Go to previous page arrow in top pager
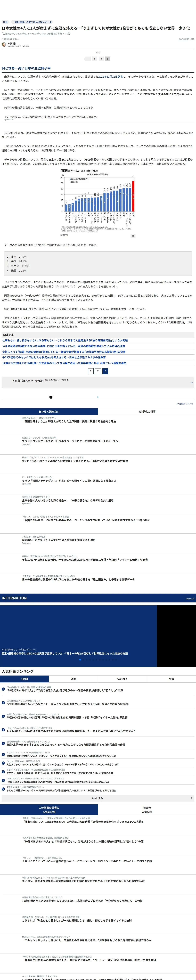This screenshot has height=980, width=196. (87, 59)
